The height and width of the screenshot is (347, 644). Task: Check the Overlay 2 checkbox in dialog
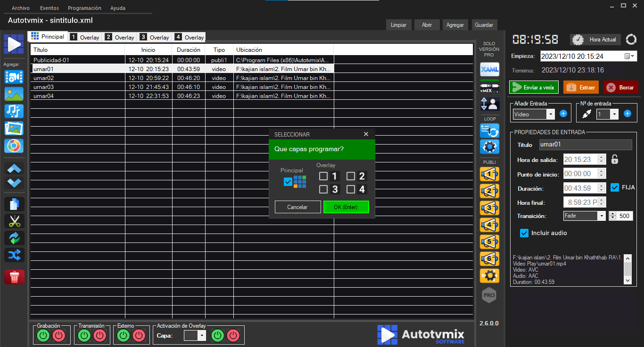(x=351, y=176)
